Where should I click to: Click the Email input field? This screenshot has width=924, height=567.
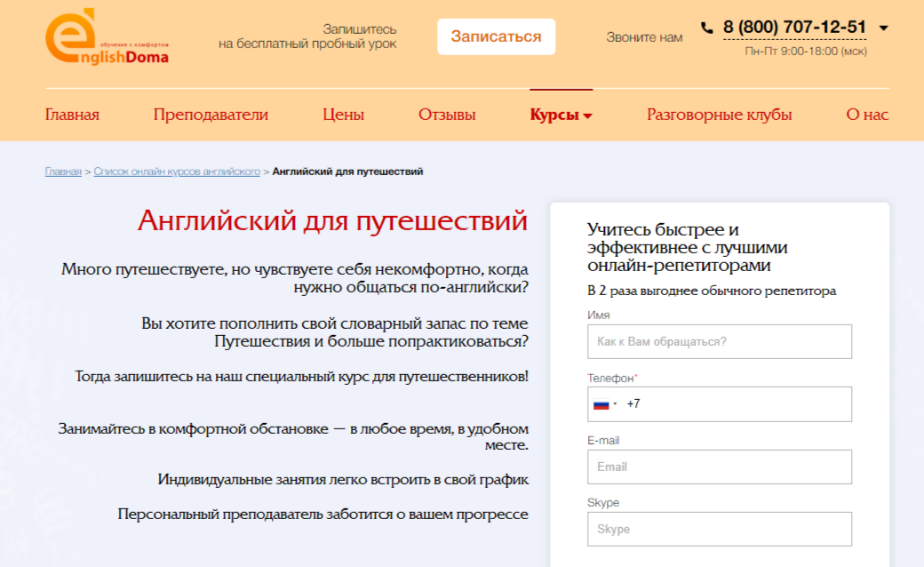(x=720, y=467)
